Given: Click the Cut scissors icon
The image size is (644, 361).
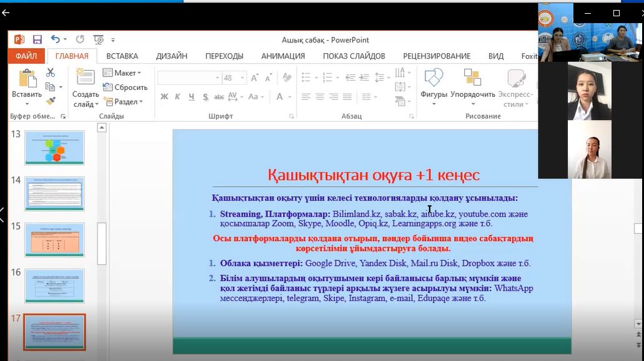Looking at the screenshot, I should [x=51, y=73].
